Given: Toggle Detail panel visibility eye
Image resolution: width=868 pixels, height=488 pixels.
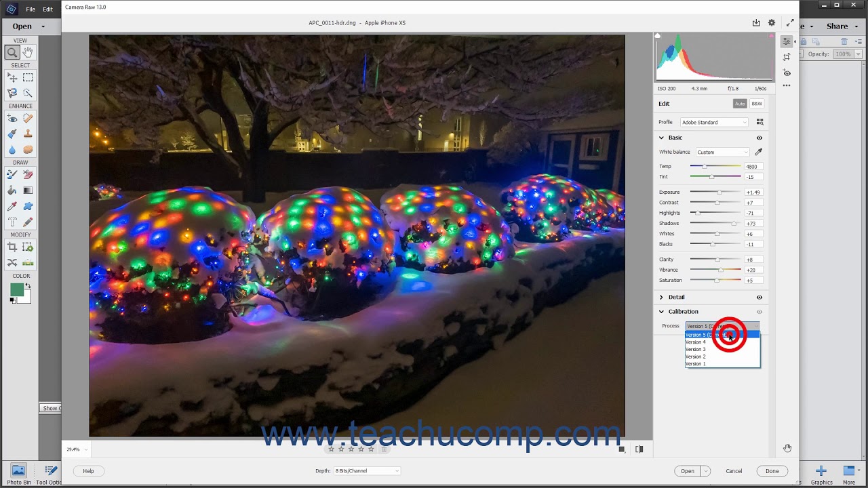Looking at the screenshot, I should pyautogui.click(x=759, y=297).
